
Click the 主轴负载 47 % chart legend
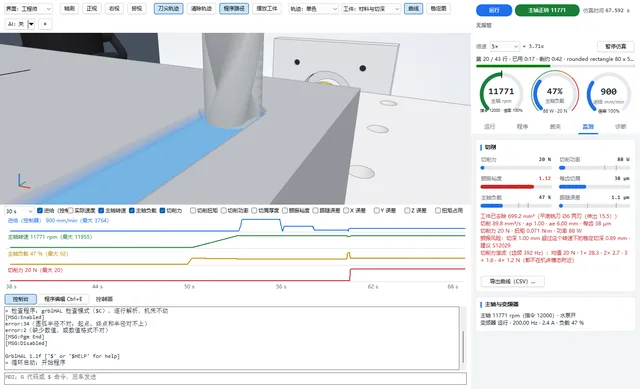(38, 253)
